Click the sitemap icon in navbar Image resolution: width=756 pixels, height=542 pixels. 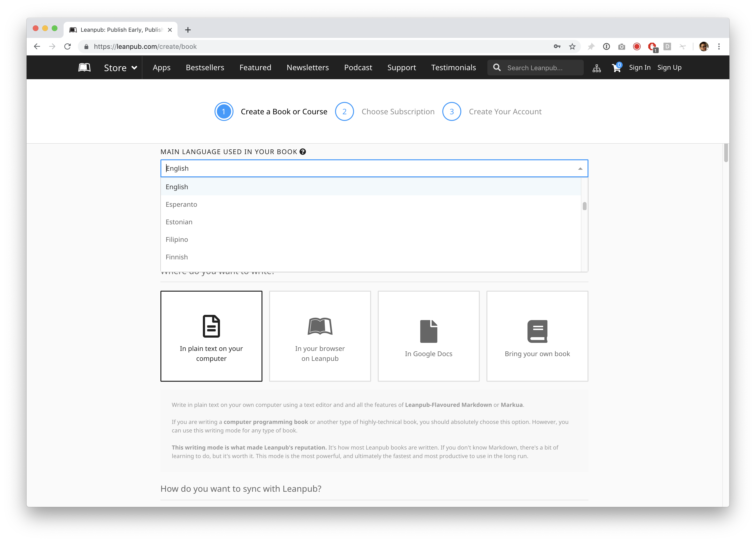[x=597, y=68]
